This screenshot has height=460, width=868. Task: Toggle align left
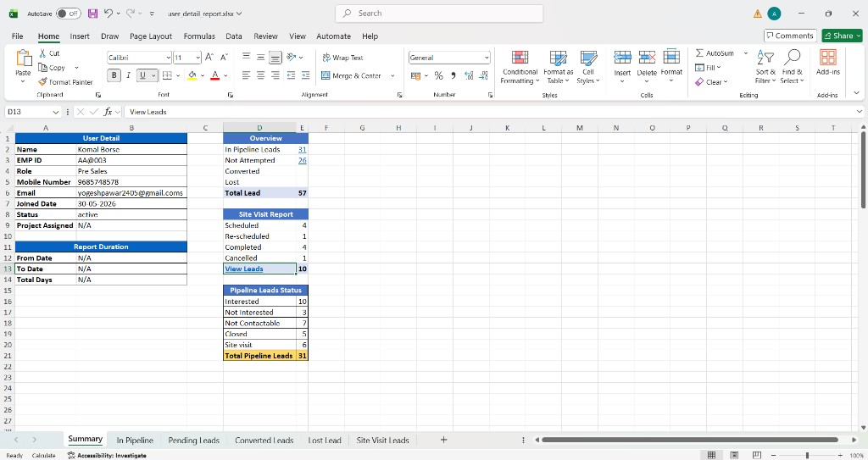pyautogui.click(x=247, y=75)
